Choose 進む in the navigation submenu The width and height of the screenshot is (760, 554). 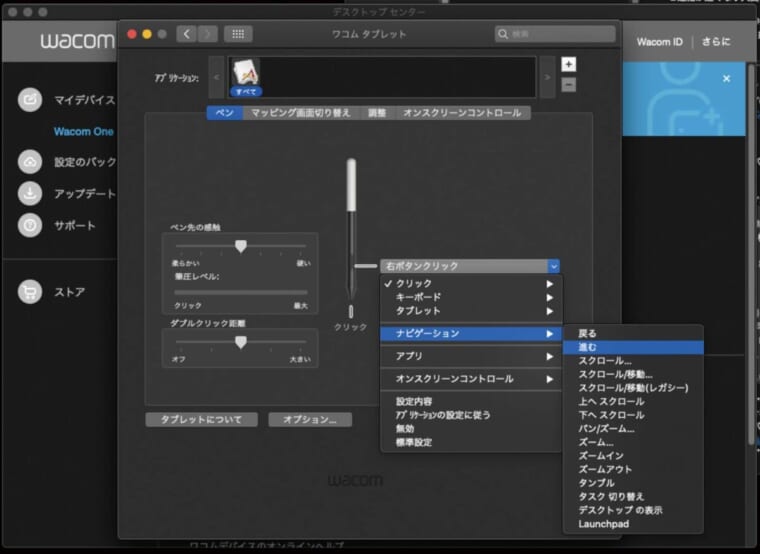(633, 347)
